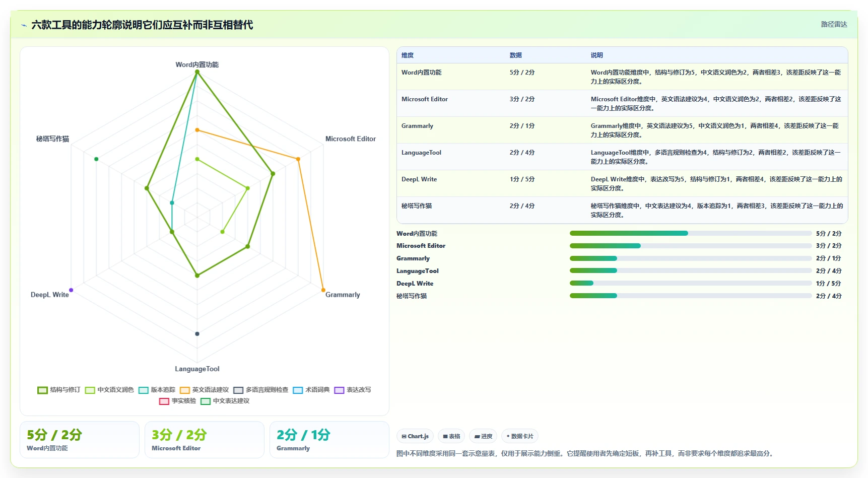The image size is (868, 478).
Task: Click the Chart.js tag chip
Action: (x=415, y=436)
